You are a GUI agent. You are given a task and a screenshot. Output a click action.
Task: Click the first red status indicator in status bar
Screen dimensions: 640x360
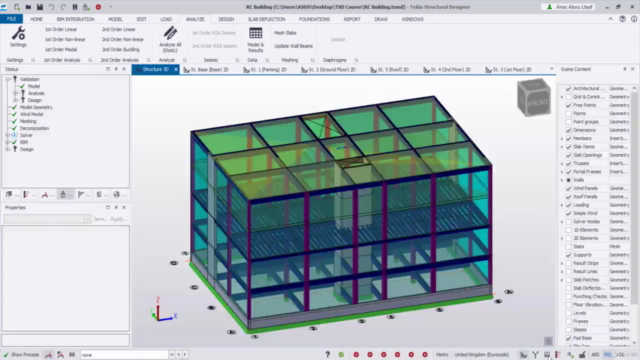point(356,355)
